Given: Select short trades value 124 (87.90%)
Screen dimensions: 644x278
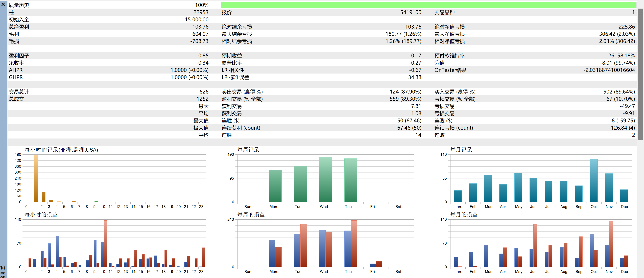Looking at the screenshot, I should [x=405, y=92].
